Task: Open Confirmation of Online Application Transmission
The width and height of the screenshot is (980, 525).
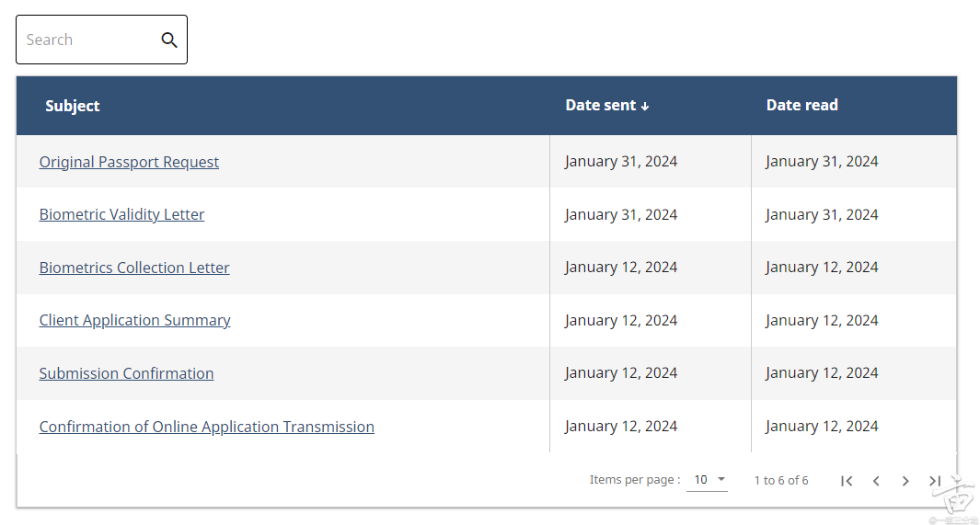Action: (x=206, y=427)
